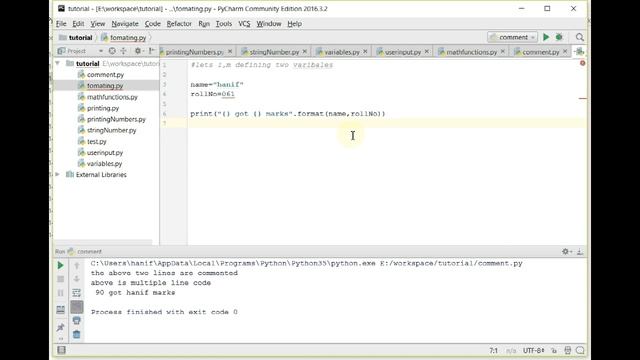640x360 pixels.
Task: Close the variables.py editor tab
Action: (365, 51)
